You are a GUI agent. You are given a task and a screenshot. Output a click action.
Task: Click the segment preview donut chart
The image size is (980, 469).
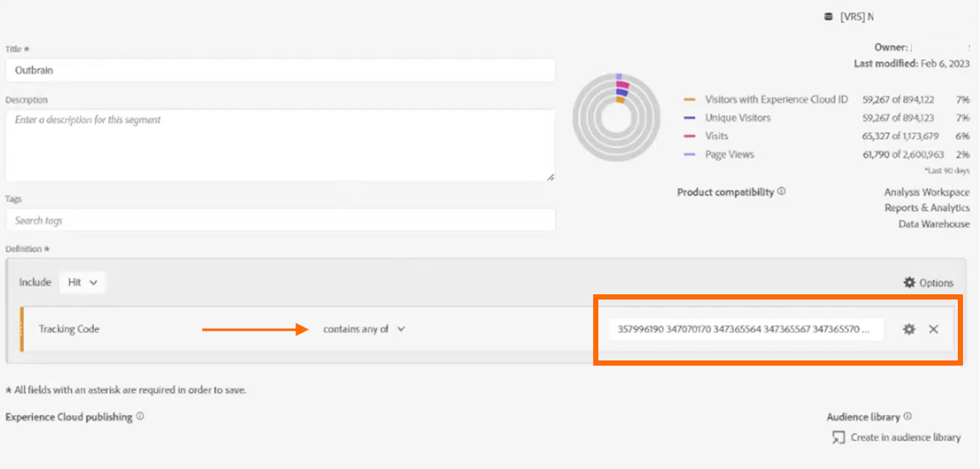pyautogui.click(x=616, y=117)
